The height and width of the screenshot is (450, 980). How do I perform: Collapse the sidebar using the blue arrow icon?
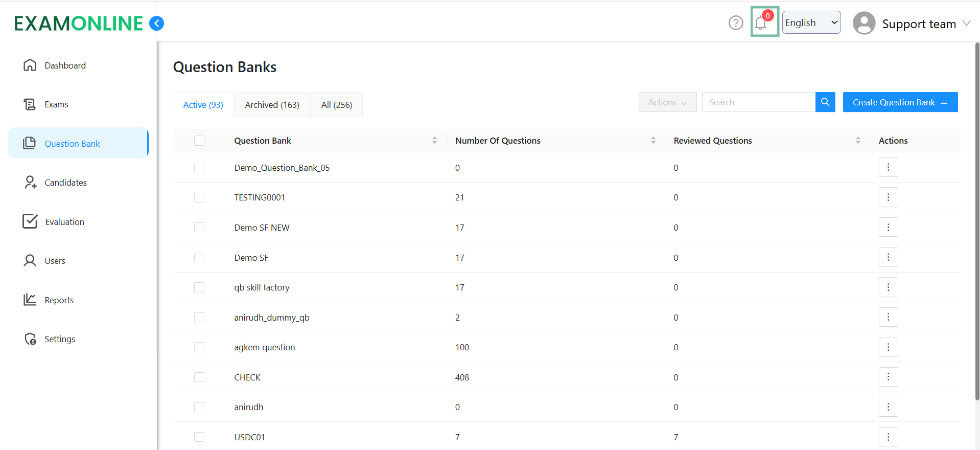point(156,24)
